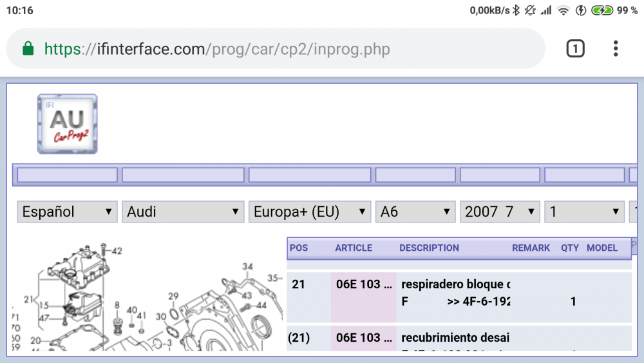Click the QTY column header
644x363 pixels.
[x=570, y=248]
